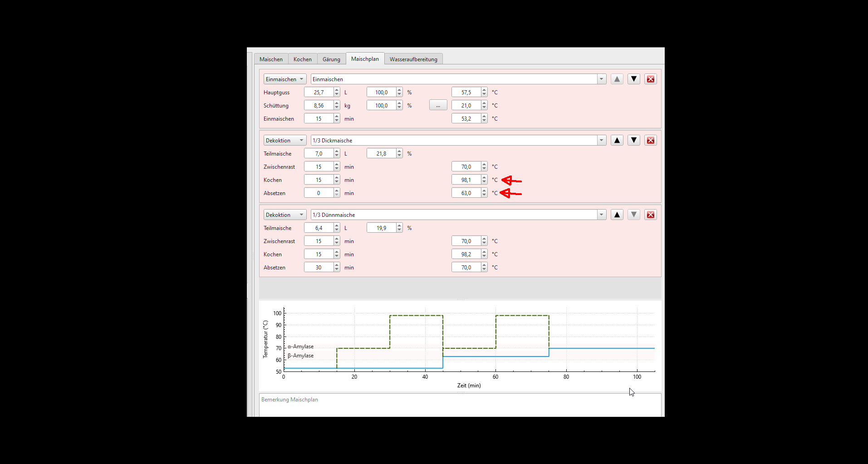Open the Einmaischen step type dropdown

point(284,79)
